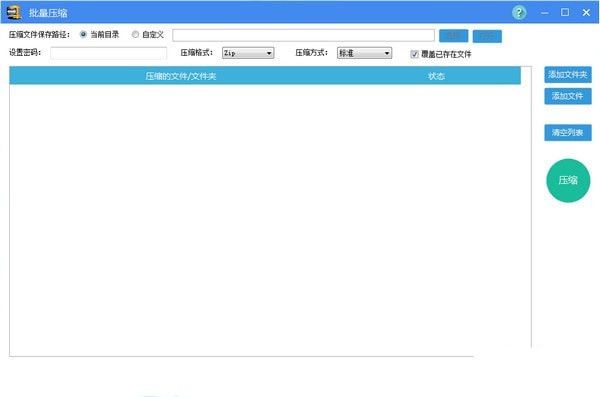Minimize the 批量压缩 window
Screen dimensions: 600x397
(x=545, y=13)
